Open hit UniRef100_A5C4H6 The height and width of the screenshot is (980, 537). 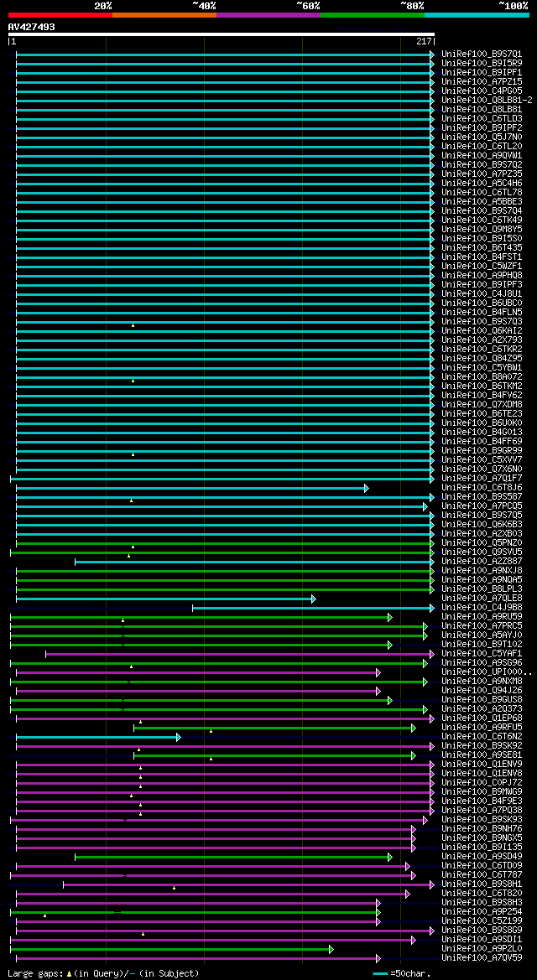482,183
